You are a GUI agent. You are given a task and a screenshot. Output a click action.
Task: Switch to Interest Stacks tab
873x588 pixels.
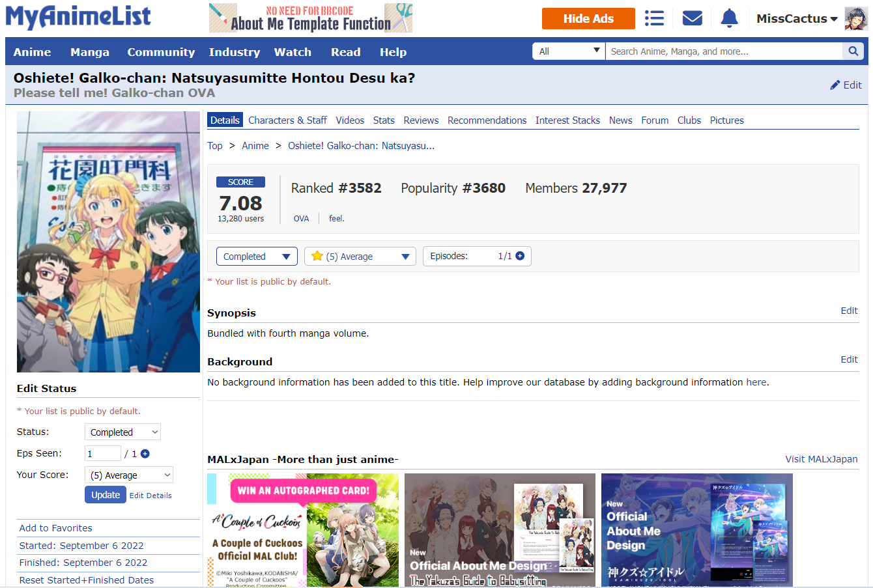567,120
